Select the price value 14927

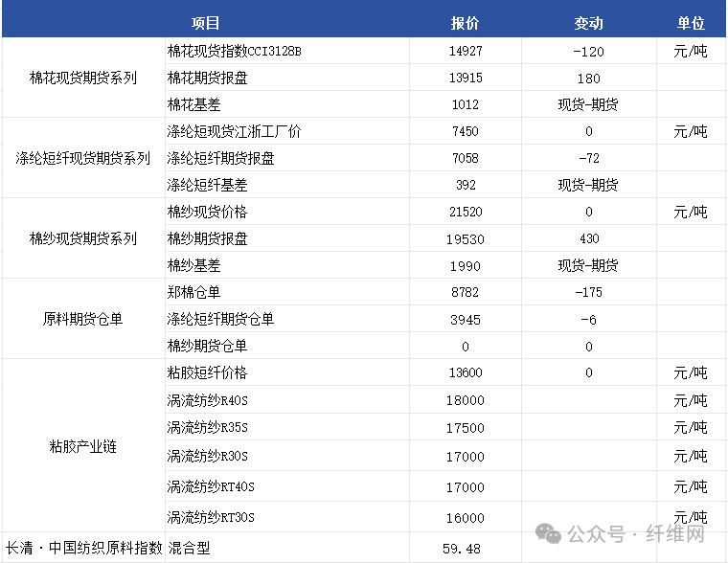click(x=466, y=51)
